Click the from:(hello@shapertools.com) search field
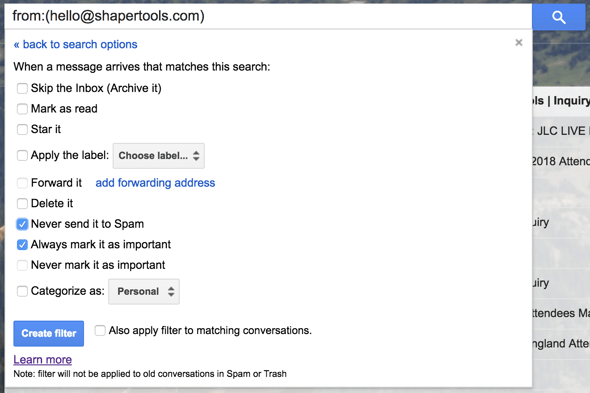Screen dimensions: 590x393 [x=268, y=16]
